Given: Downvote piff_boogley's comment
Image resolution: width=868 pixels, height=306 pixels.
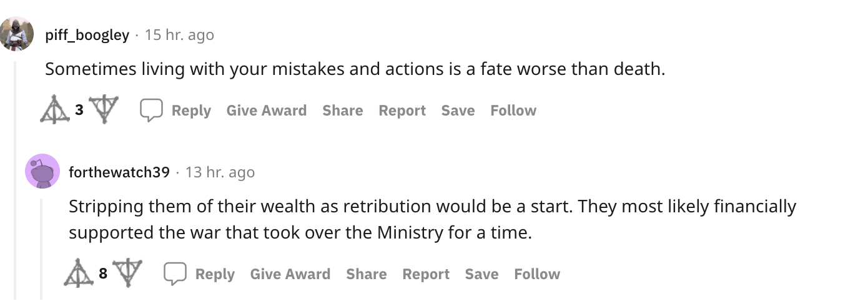Looking at the screenshot, I should coord(103,109).
